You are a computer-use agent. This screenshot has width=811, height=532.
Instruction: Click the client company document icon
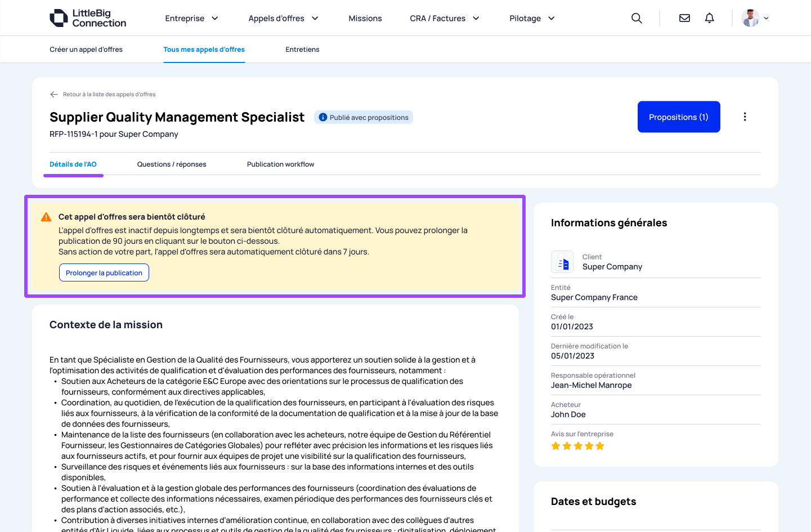point(562,262)
